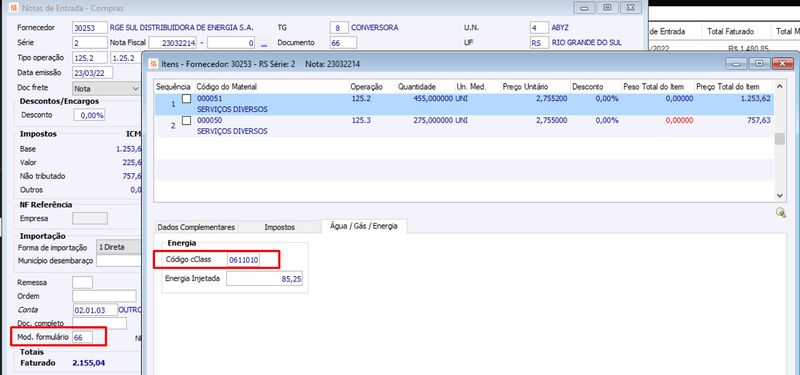
Task: Click the Código cClass field
Action: [244, 260]
